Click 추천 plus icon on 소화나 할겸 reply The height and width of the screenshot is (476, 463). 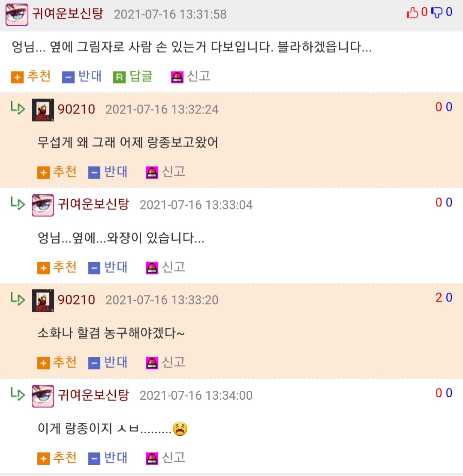tap(43, 363)
